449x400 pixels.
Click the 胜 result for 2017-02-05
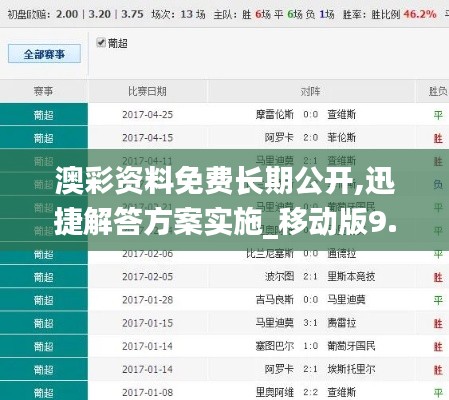coord(438,277)
